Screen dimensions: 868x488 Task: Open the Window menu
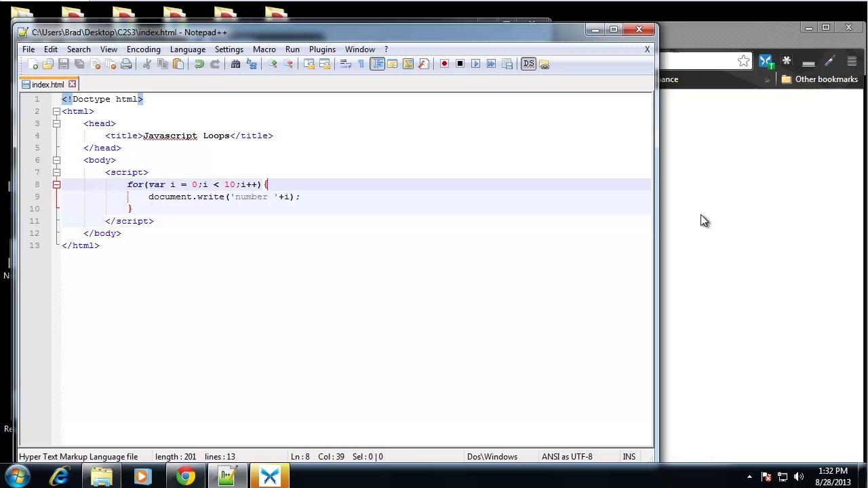coord(360,49)
